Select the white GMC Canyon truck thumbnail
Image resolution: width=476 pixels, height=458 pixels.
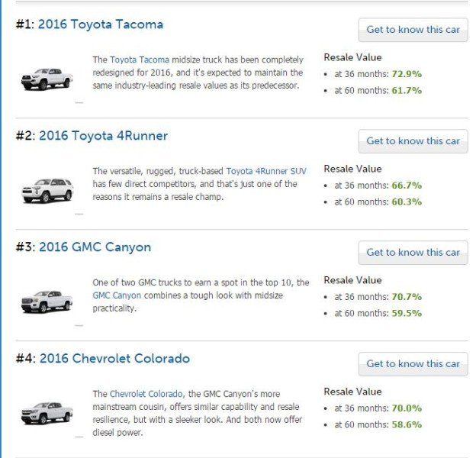point(47,302)
